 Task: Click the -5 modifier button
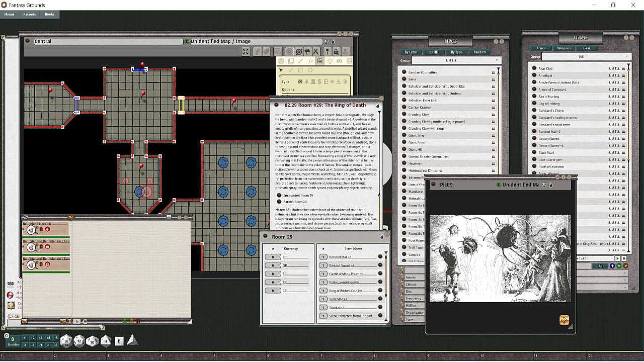click(x=56, y=345)
